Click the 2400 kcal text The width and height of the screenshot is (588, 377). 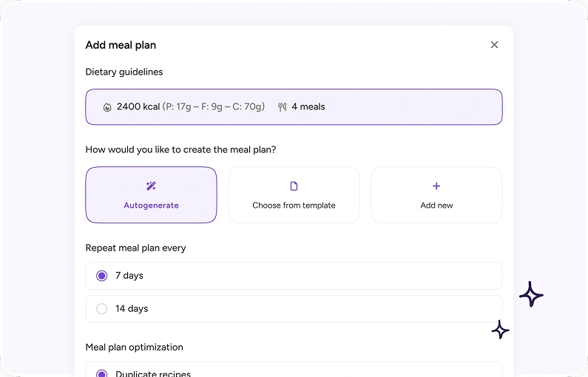pyautogui.click(x=138, y=106)
